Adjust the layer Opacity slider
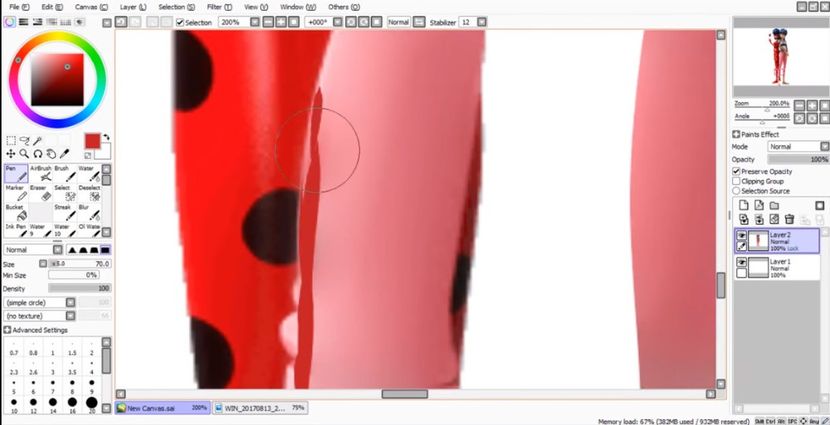This screenshot has height=425, width=830. pyautogui.click(x=798, y=159)
